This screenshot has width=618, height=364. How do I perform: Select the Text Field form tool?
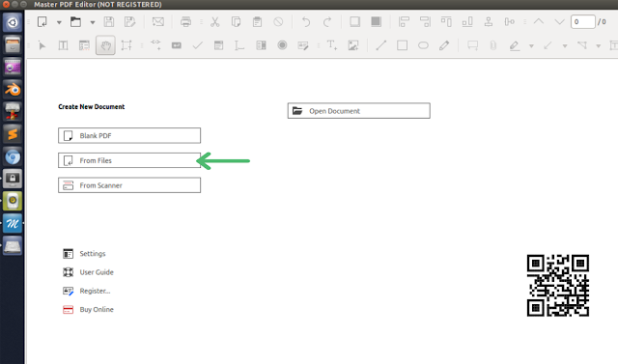click(x=177, y=45)
